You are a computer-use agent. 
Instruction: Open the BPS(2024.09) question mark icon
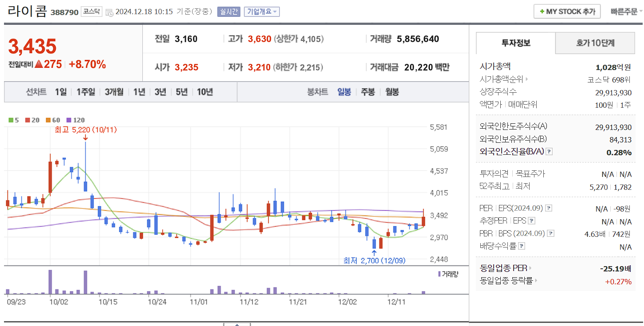coord(551,233)
